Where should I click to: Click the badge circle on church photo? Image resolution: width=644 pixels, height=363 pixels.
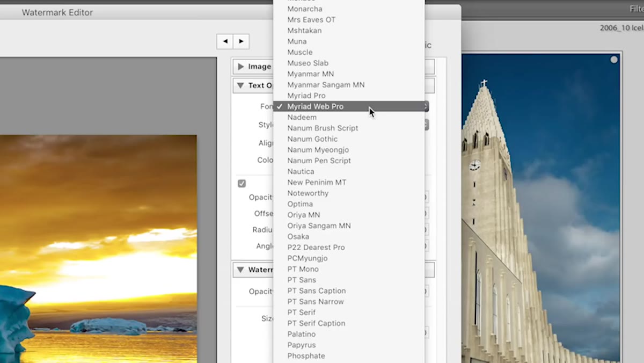pyautogui.click(x=614, y=60)
